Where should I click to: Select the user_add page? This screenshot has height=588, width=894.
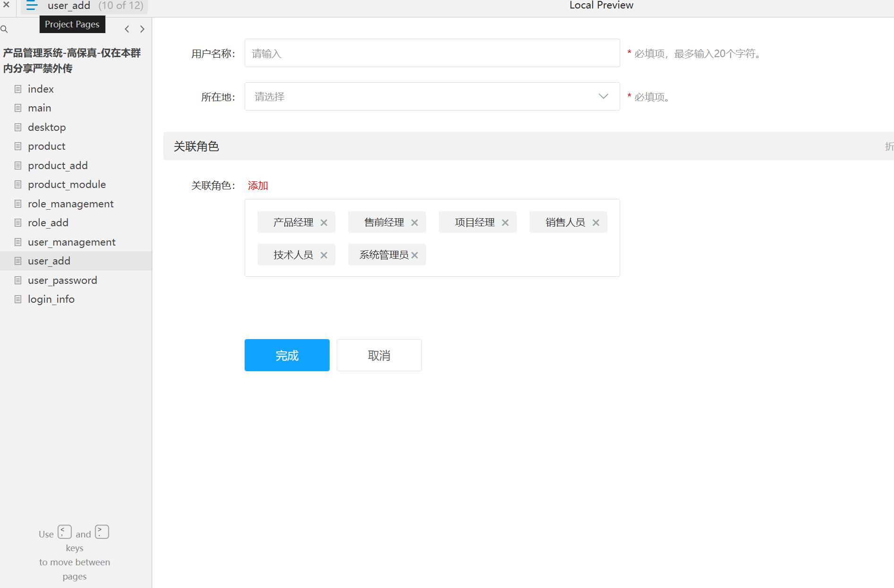pyautogui.click(x=76, y=261)
